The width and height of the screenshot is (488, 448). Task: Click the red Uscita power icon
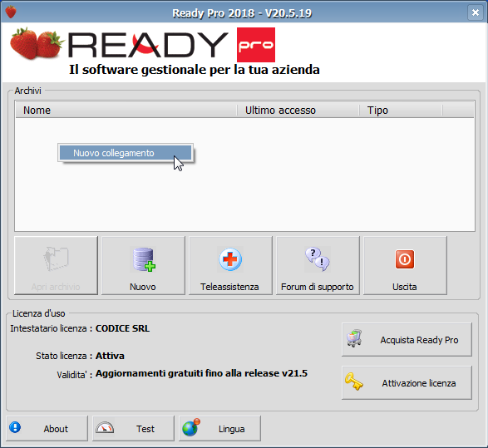point(405,259)
